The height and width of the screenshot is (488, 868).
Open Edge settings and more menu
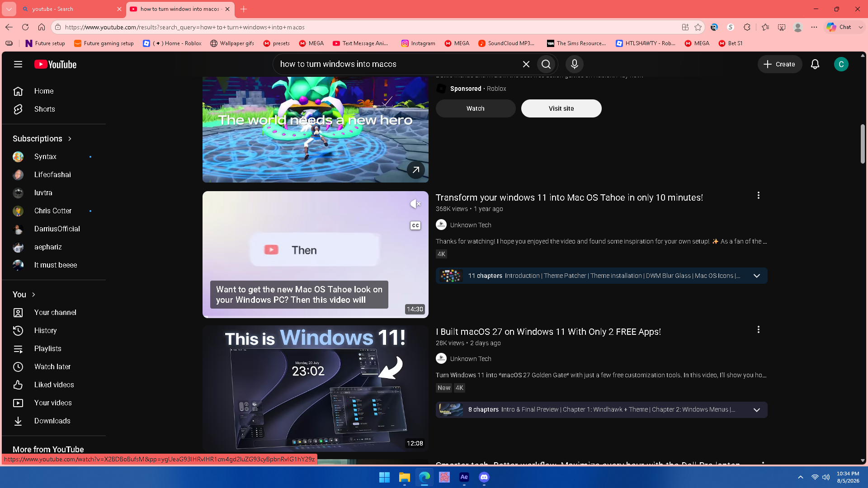pyautogui.click(x=814, y=27)
